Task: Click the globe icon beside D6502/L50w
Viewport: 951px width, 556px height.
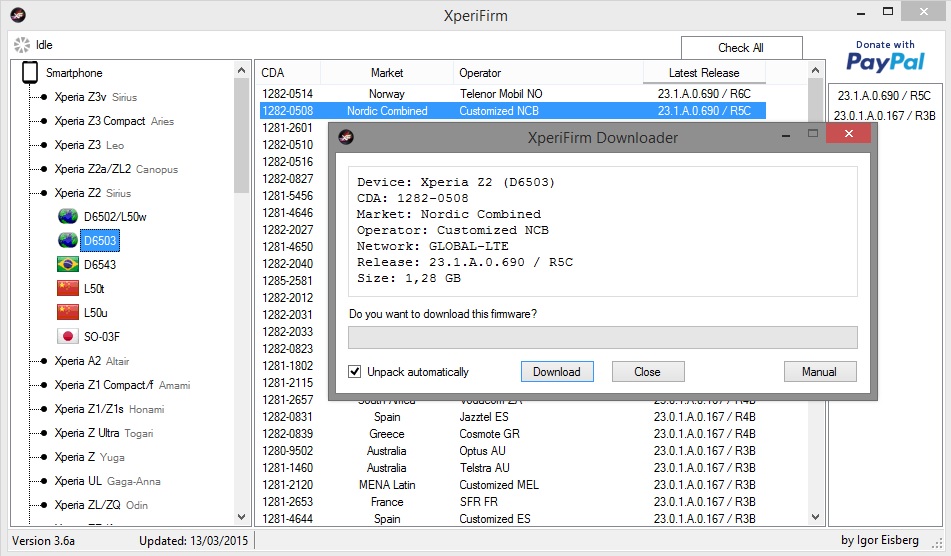Action: [68, 216]
